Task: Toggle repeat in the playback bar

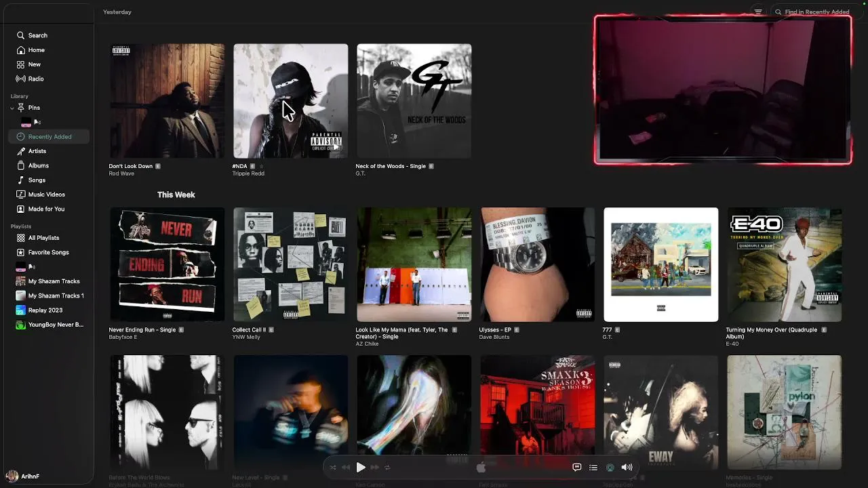Action: (x=387, y=467)
